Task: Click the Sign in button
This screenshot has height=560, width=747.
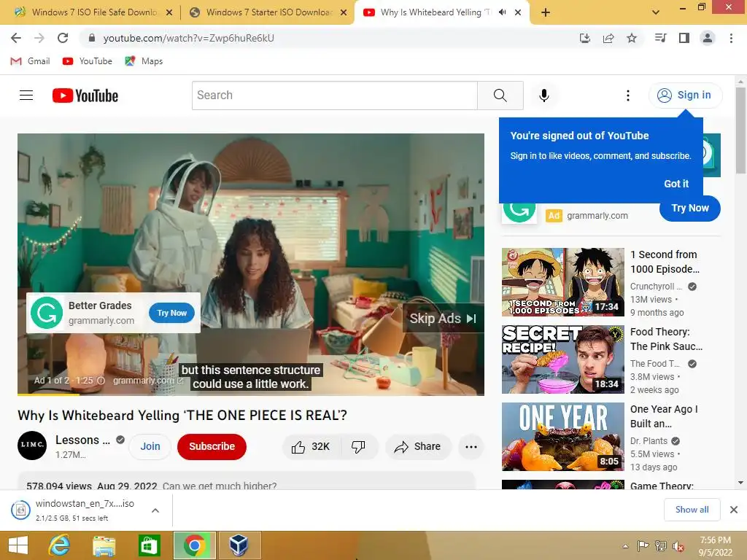Action: point(685,96)
